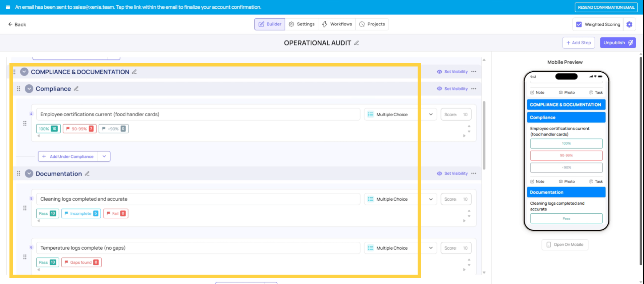644x284 pixels.
Task: Collapse the Compliance subsection
Action: click(29, 89)
